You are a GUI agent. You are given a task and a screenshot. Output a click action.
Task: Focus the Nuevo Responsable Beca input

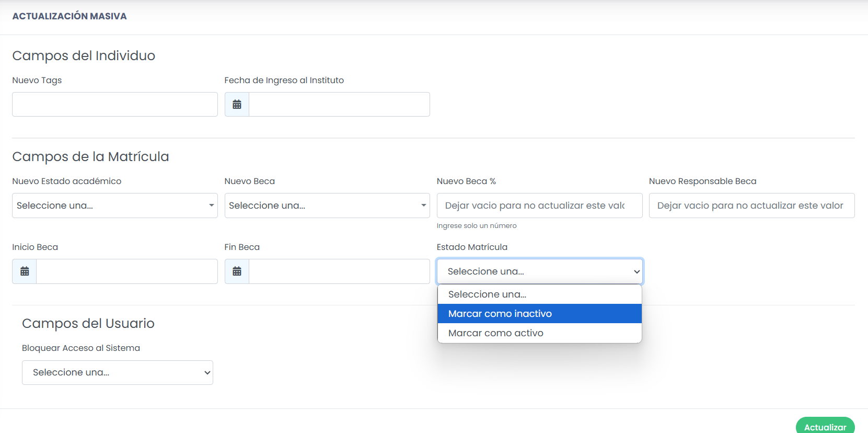[751, 206]
